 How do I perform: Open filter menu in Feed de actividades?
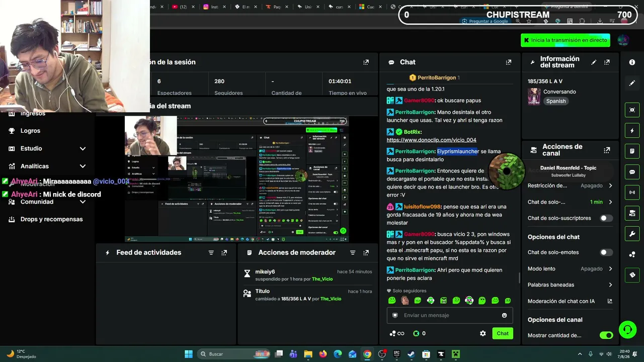coord(211,253)
